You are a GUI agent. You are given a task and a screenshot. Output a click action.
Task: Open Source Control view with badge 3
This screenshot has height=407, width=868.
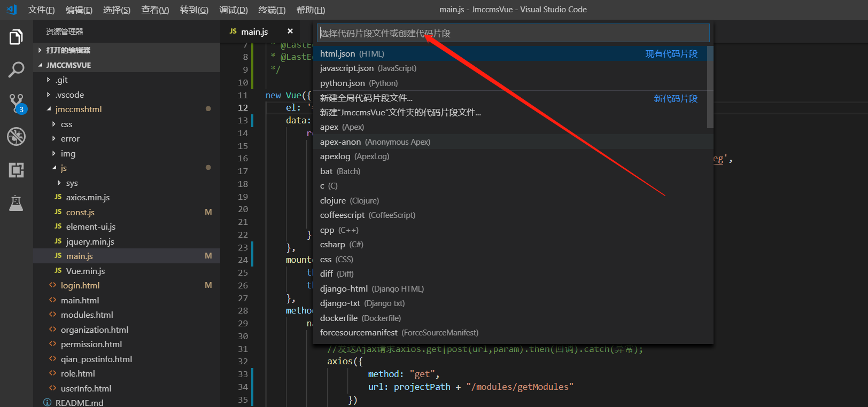pyautogui.click(x=16, y=103)
